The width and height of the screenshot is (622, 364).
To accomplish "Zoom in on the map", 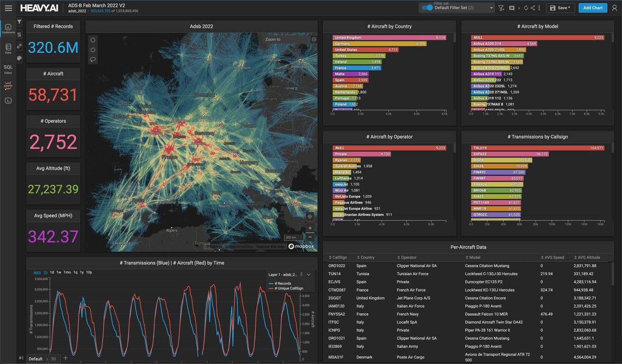I will pos(310,228).
